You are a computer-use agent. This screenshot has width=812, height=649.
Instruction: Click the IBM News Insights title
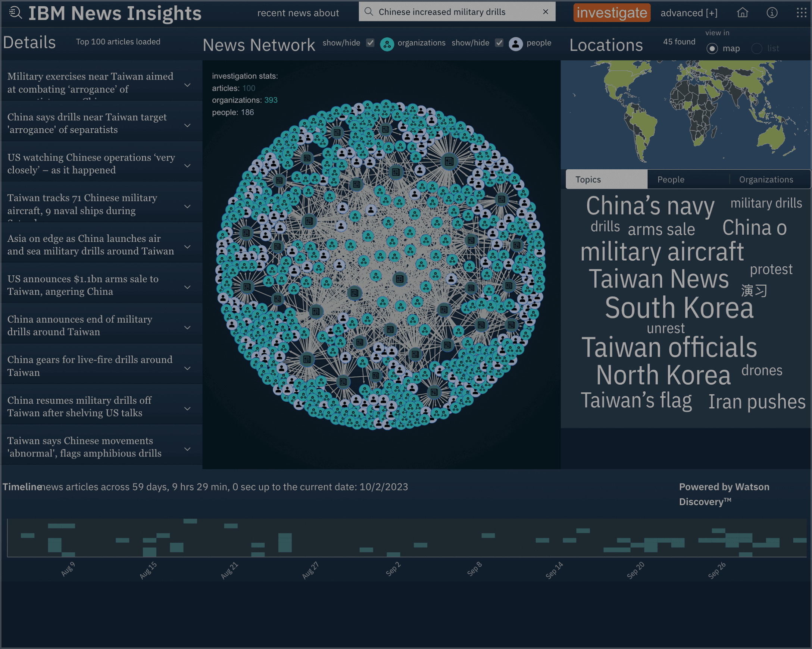(115, 13)
